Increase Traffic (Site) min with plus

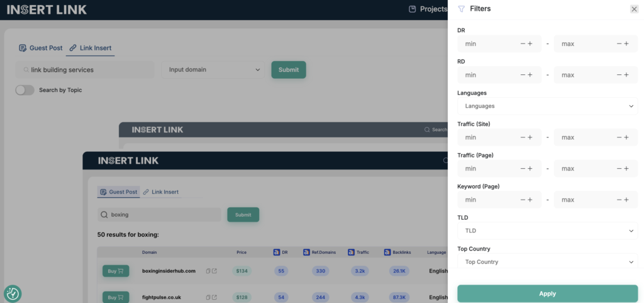(x=530, y=137)
